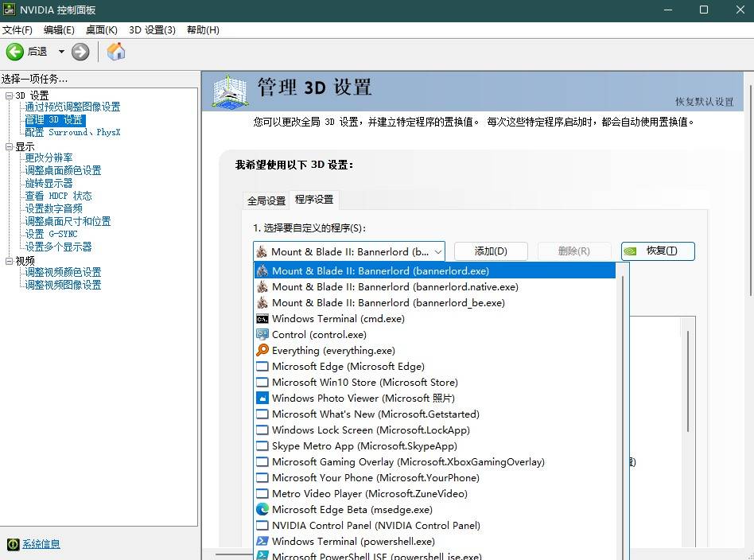Select Windows Lock Screen entry

(435, 430)
